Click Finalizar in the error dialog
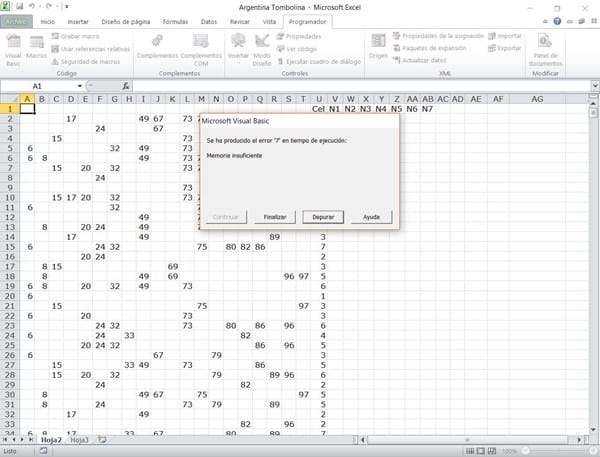 point(275,217)
